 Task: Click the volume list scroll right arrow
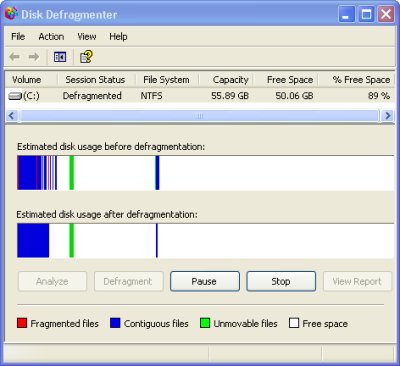(x=388, y=116)
